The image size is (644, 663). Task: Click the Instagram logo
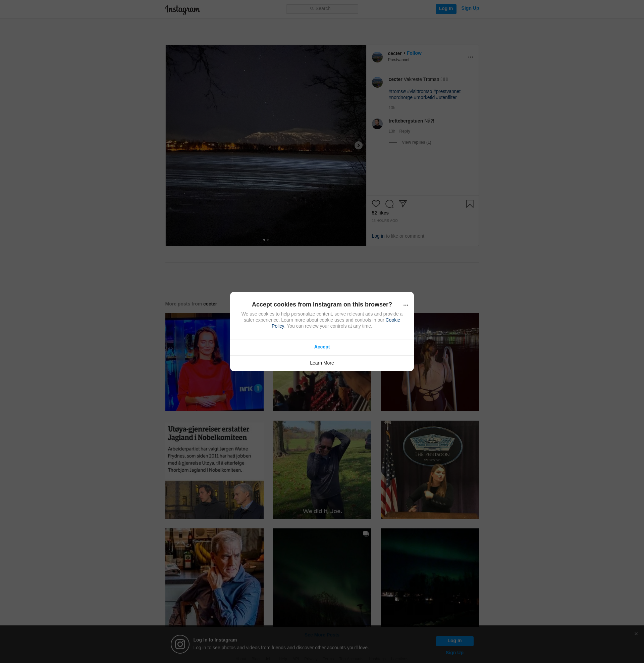tap(182, 9)
